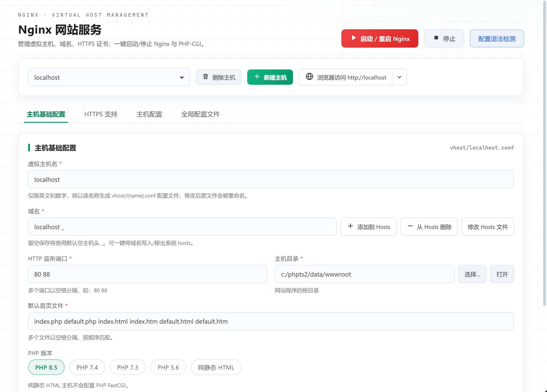Screen dimensions: 547x392
Task: Switch to the 主机基础配置 tab
Action: (46, 114)
